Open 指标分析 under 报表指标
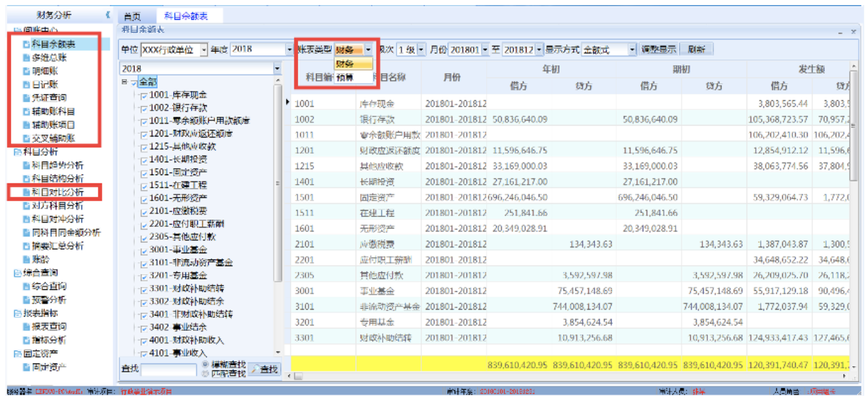The height and width of the screenshot is (401, 868). tap(48, 340)
